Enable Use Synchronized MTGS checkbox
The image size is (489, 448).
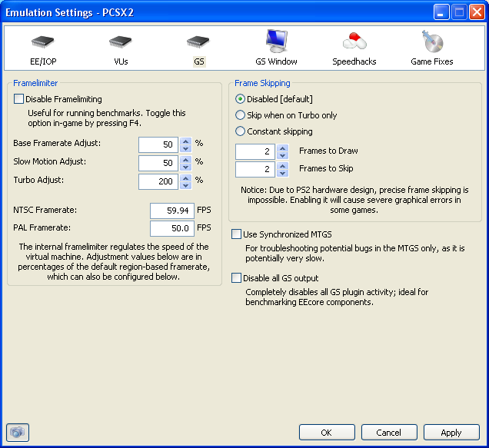236,234
